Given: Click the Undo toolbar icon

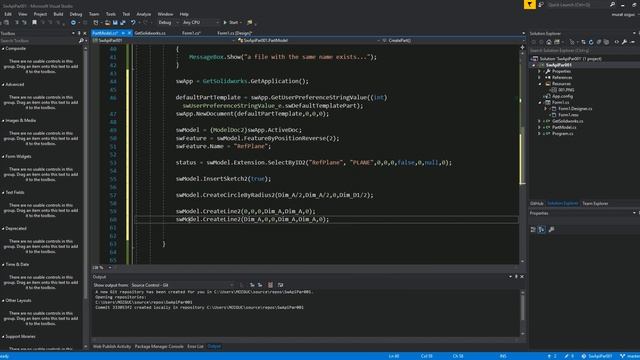Looking at the screenshot, I should tap(133, 22).
